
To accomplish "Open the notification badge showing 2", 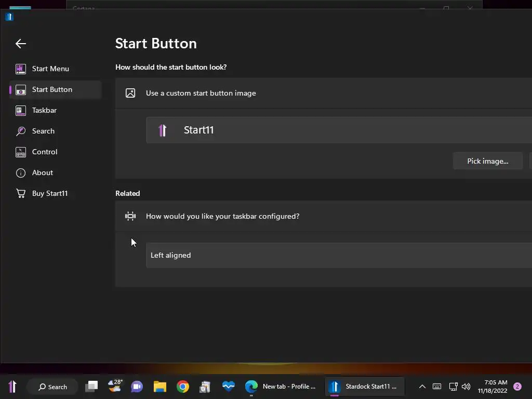I will [517, 387].
